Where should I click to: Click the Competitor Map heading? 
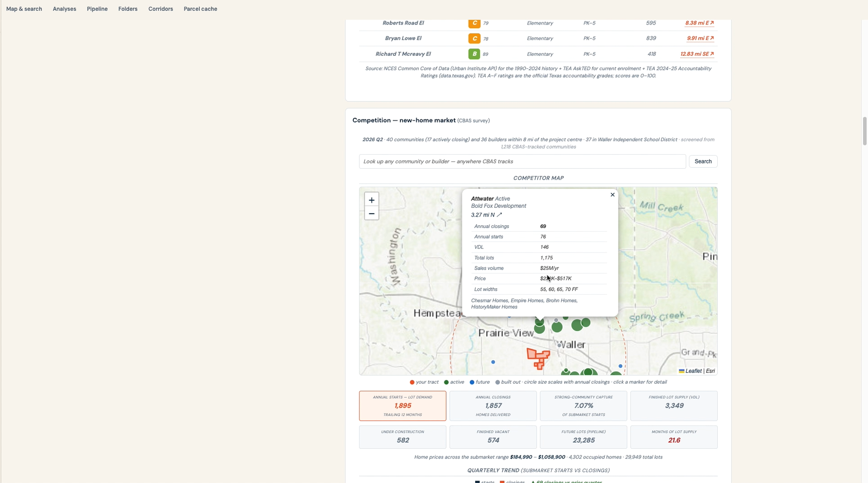coord(538,178)
